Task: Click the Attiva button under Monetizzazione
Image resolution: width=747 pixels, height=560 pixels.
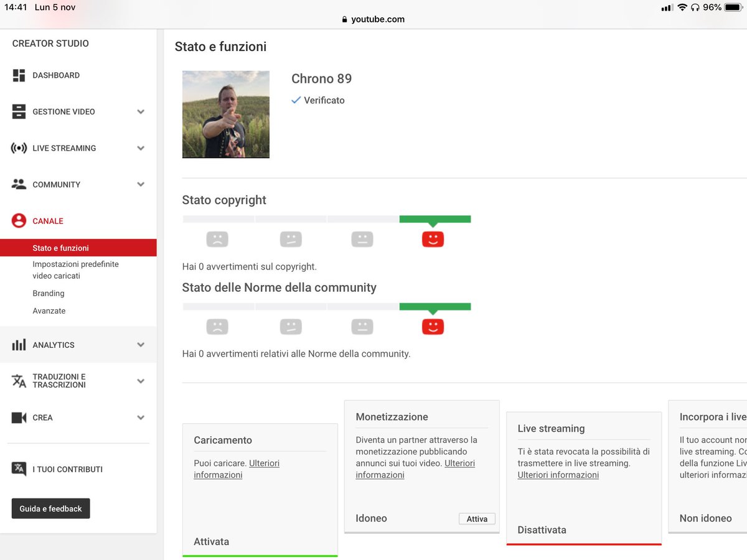Action: 477,519
